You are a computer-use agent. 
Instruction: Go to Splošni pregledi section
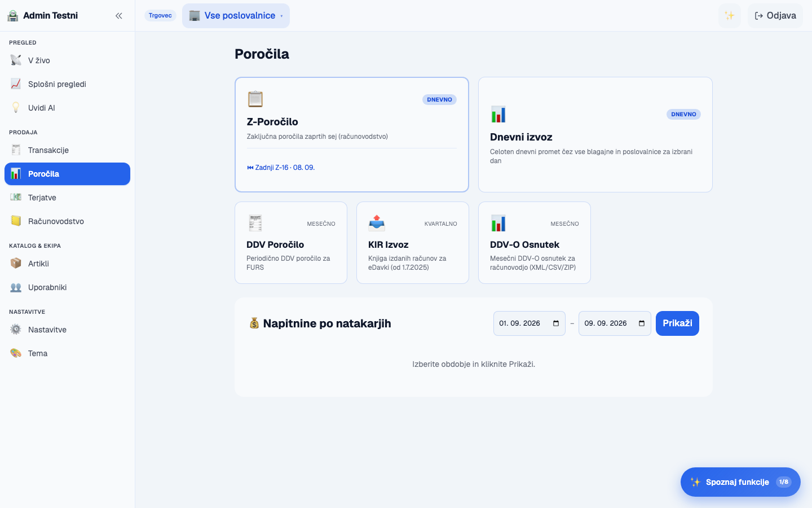click(x=67, y=84)
